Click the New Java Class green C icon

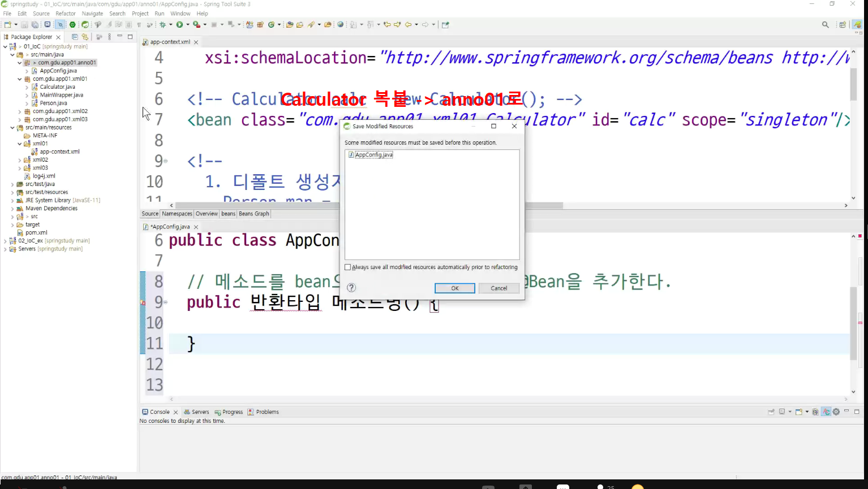[x=271, y=25]
